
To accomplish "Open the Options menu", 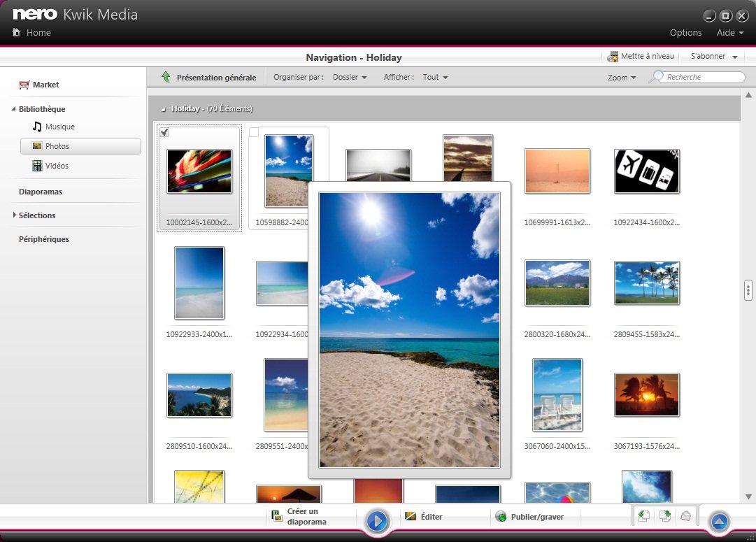I will click(685, 32).
